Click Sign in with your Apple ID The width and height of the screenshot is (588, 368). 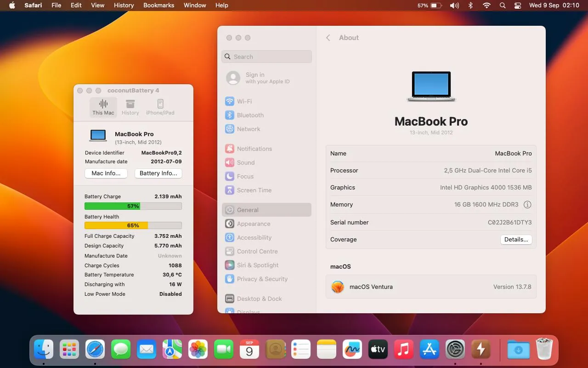click(x=266, y=78)
